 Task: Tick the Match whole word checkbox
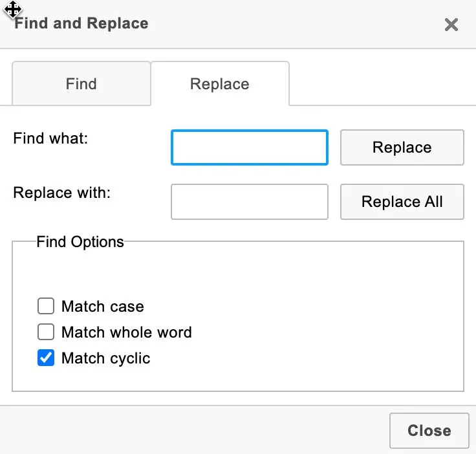[x=46, y=332]
